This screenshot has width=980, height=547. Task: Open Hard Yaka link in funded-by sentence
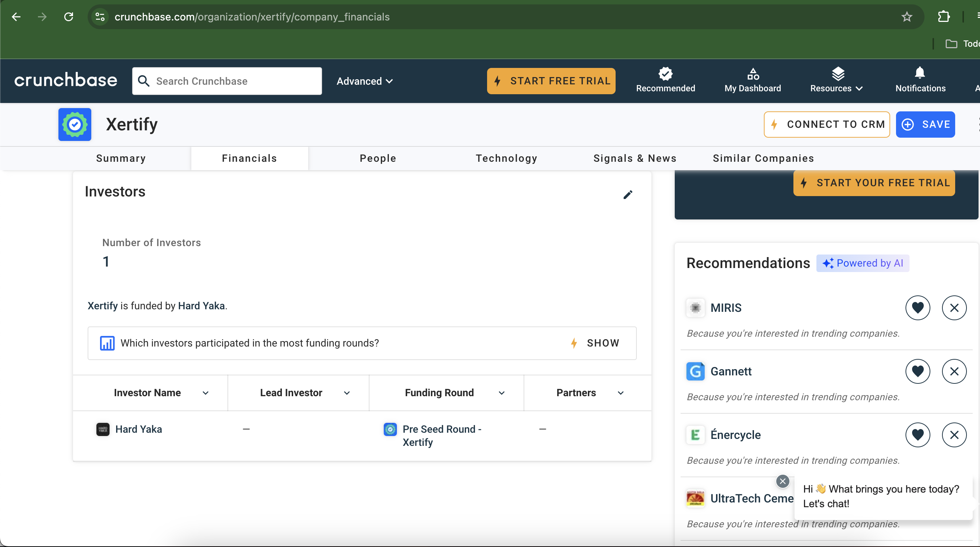tap(201, 306)
